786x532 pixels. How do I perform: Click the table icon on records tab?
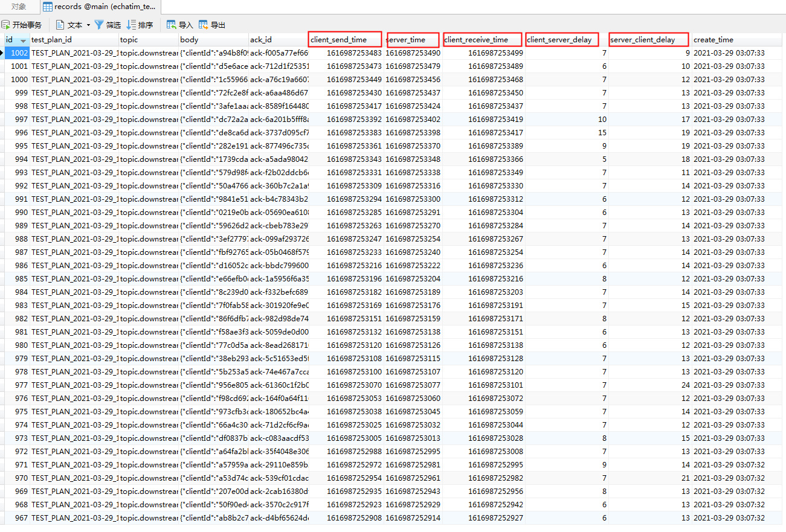pos(47,7)
